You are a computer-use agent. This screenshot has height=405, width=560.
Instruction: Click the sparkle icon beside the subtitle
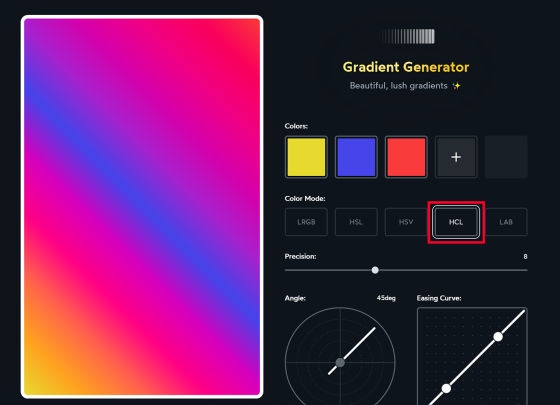[x=456, y=86]
